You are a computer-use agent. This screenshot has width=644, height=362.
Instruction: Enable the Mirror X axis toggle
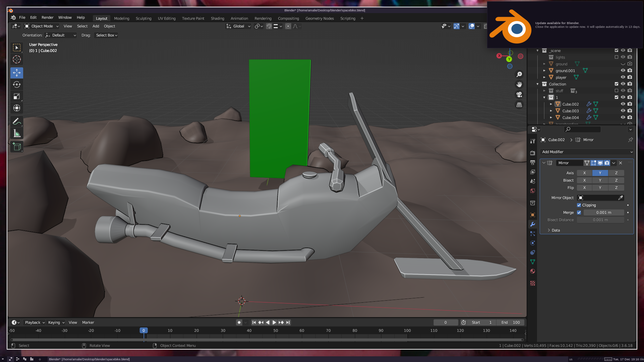tap(584, 173)
